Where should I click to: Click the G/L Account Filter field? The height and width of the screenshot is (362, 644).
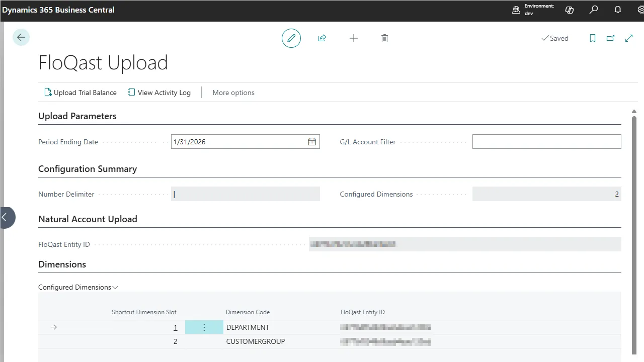pyautogui.click(x=547, y=142)
